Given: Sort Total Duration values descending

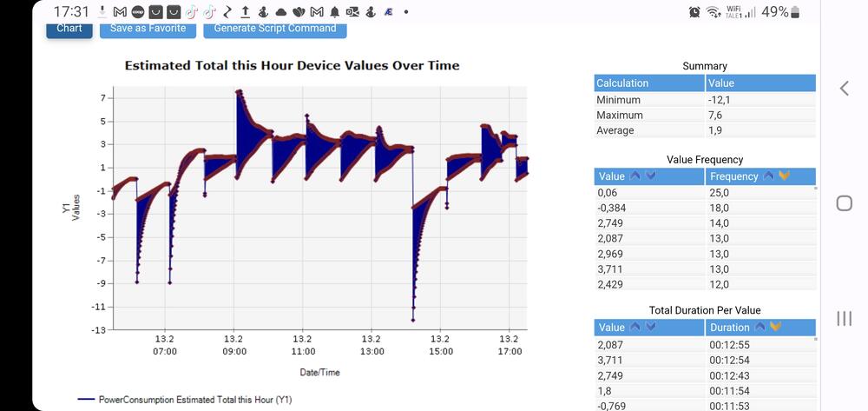Looking at the screenshot, I should click(x=649, y=328).
